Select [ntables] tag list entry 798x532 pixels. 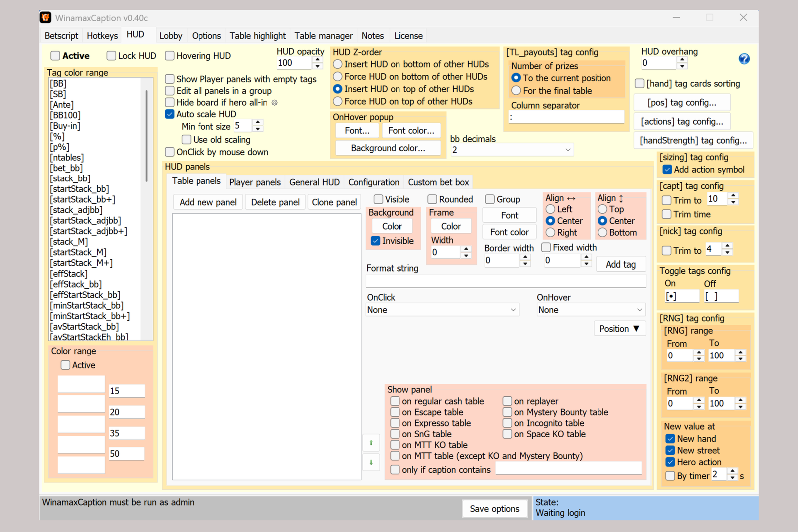[67, 158]
